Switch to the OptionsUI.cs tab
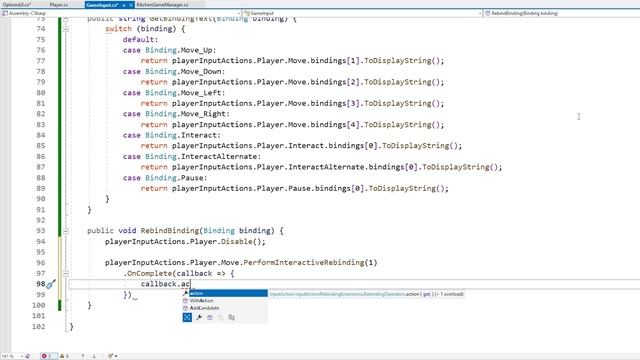 pos(17,5)
